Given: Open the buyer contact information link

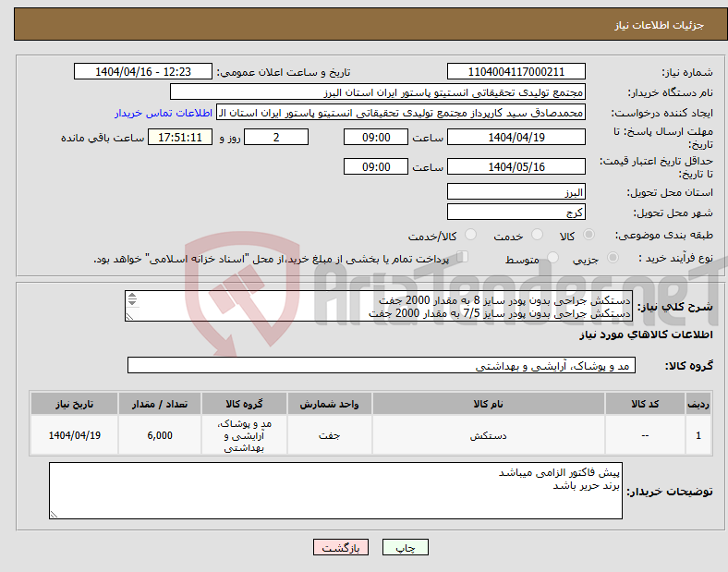Looking at the screenshot, I should pos(164,113).
